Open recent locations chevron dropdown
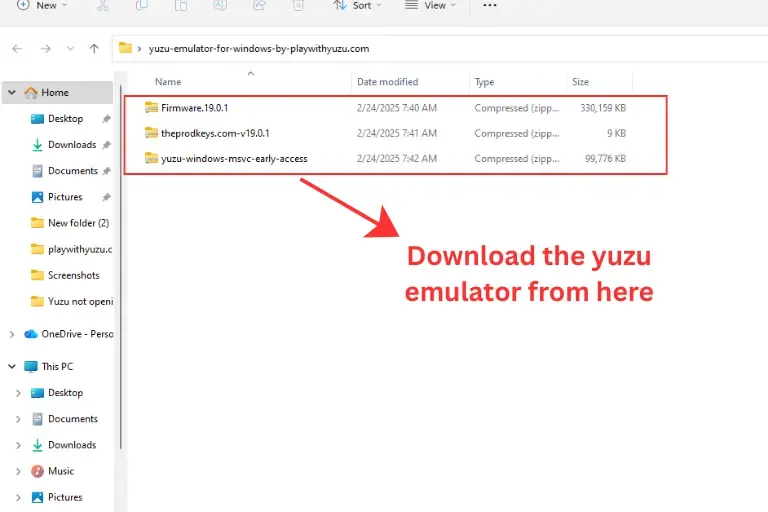The width and height of the screenshot is (768, 512). coord(71,49)
